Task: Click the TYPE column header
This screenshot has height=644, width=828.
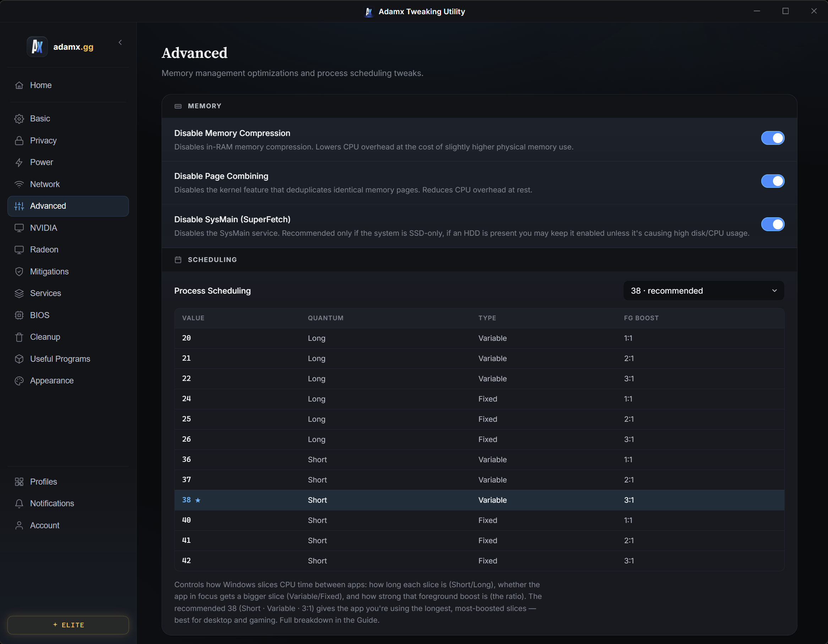Action: pyautogui.click(x=487, y=318)
